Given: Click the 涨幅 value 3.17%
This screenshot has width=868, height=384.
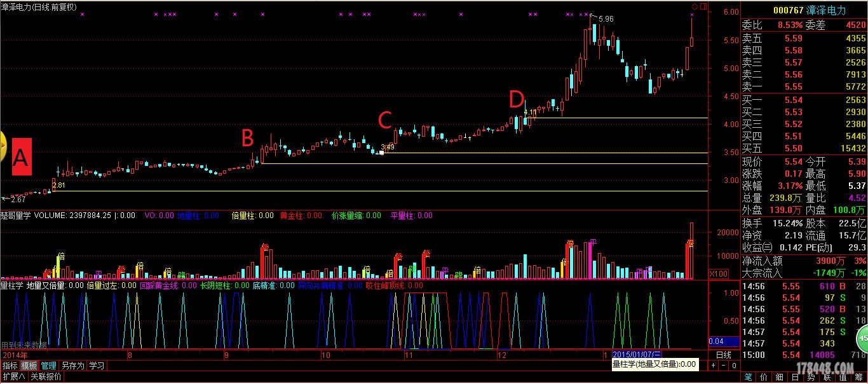Looking at the screenshot, I should point(790,186).
